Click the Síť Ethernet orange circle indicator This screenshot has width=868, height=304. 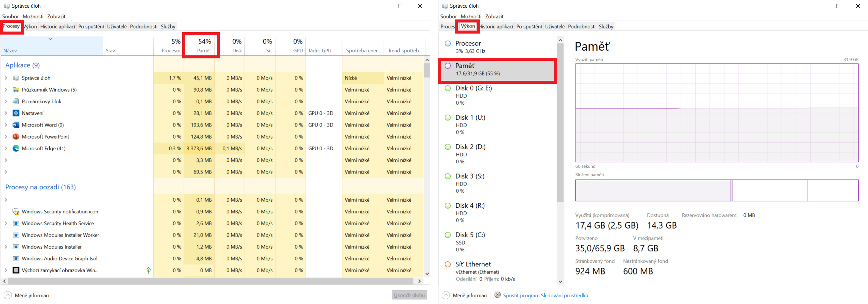coord(448,264)
